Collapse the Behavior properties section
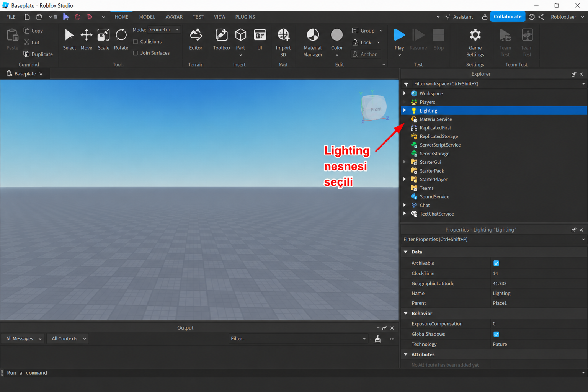This screenshot has width=588, height=392. pyautogui.click(x=406, y=314)
